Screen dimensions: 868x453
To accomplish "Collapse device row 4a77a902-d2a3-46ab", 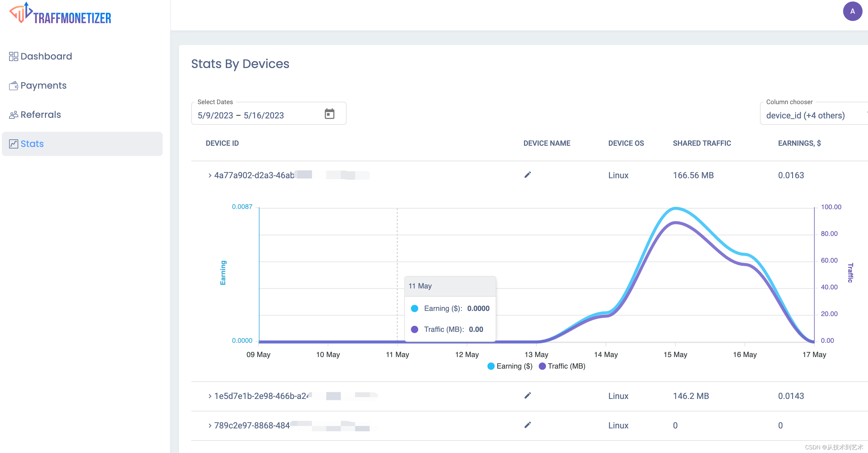I will (x=210, y=175).
